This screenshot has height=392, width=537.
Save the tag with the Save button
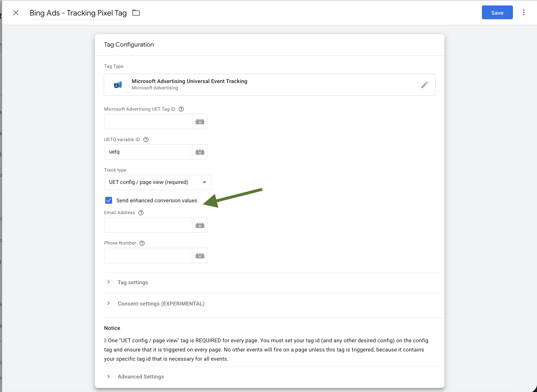[x=497, y=13]
